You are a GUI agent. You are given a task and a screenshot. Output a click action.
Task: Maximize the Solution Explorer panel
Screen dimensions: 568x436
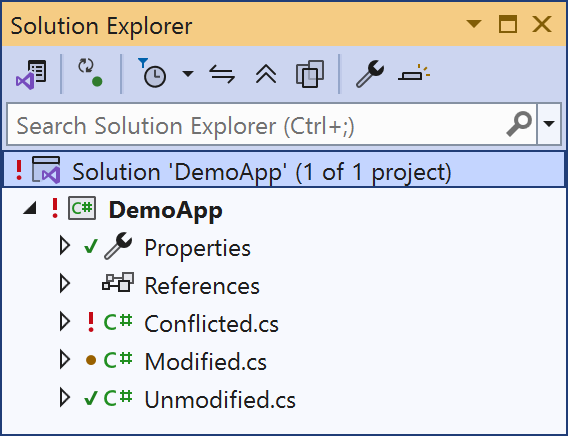[508, 24]
